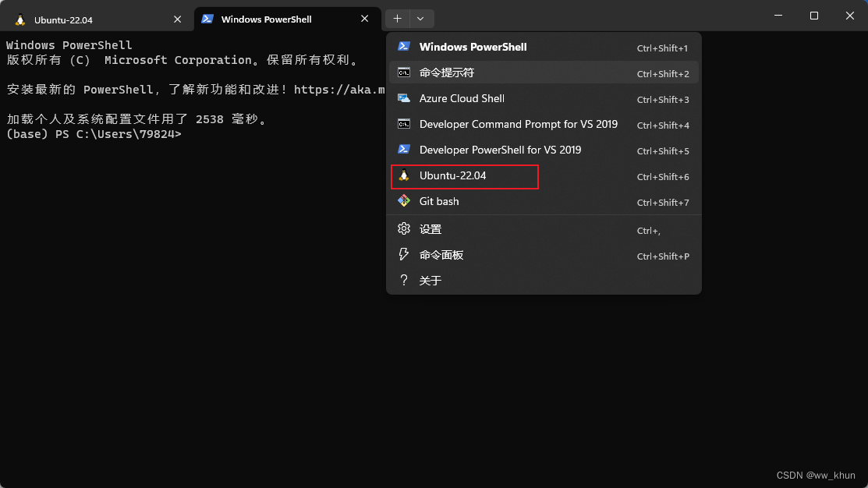
Task: Open Developer PowerShell for VS 2019
Action: pos(544,150)
